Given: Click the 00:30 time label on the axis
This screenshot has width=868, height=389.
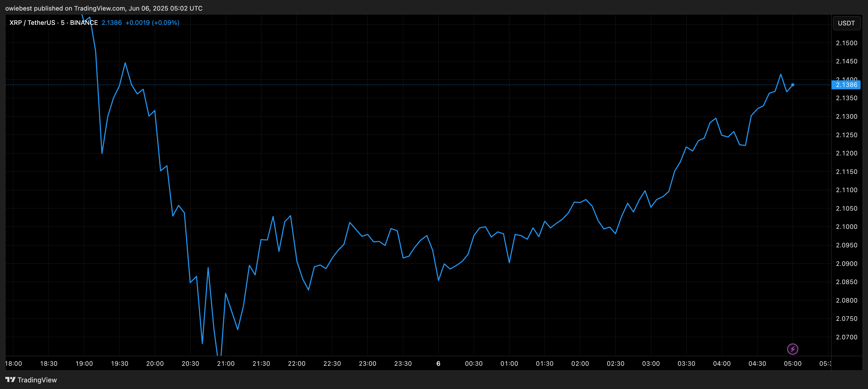Looking at the screenshot, I should tap(474, 363).
